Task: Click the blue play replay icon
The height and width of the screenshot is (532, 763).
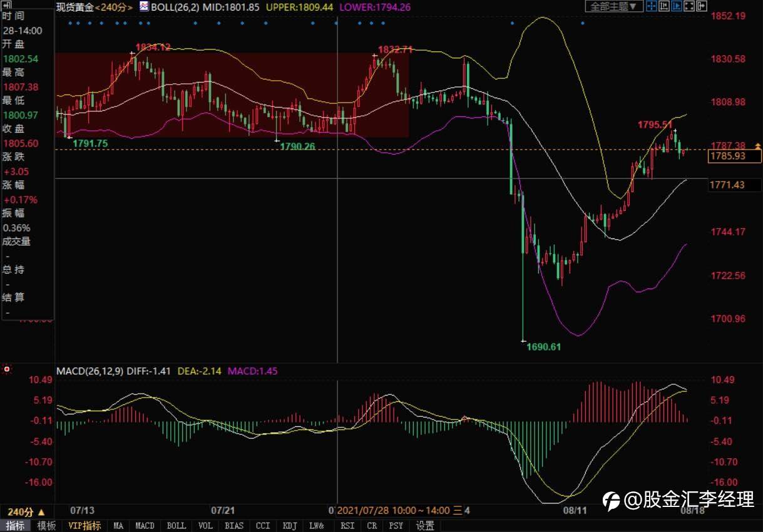Action: point(677,6)
